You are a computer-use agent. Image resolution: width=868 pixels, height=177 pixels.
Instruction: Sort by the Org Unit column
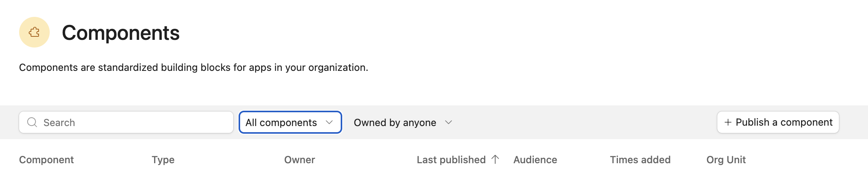726,160
